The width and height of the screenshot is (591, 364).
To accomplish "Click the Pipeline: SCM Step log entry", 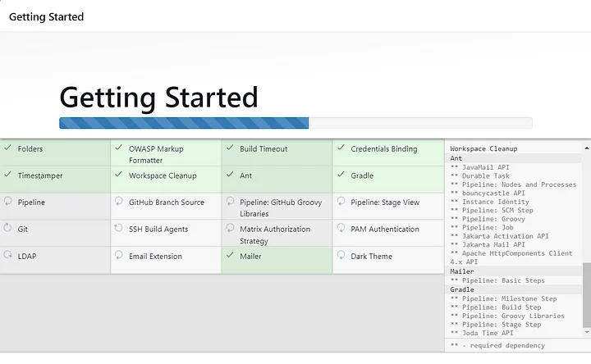I will click(x=492, y=211).
